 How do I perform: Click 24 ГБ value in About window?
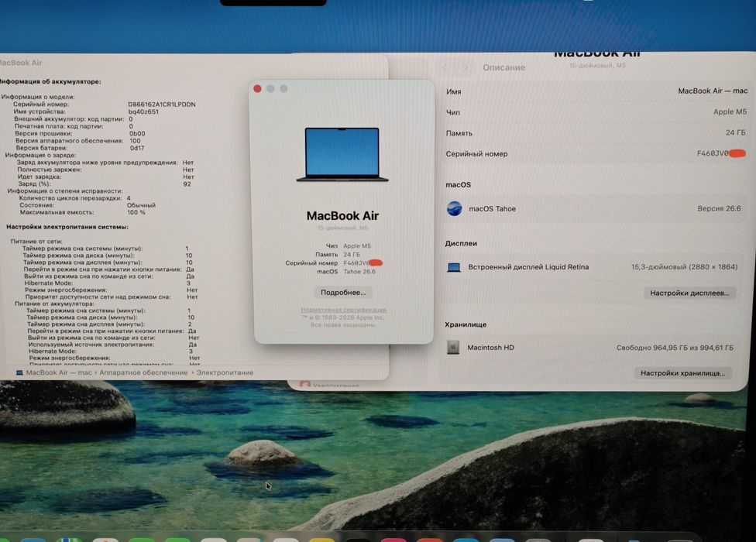[352, 255]
